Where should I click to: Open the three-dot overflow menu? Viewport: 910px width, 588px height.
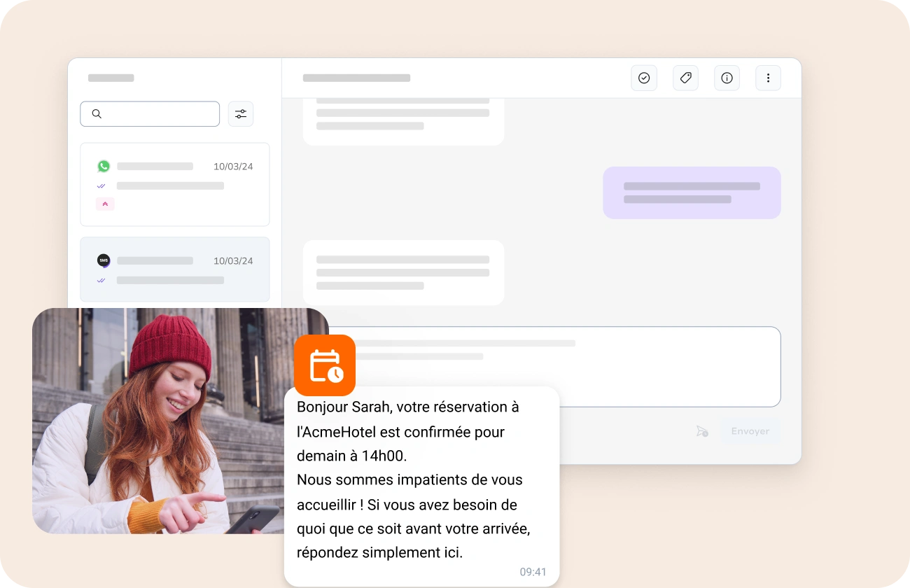coord(768,78)
